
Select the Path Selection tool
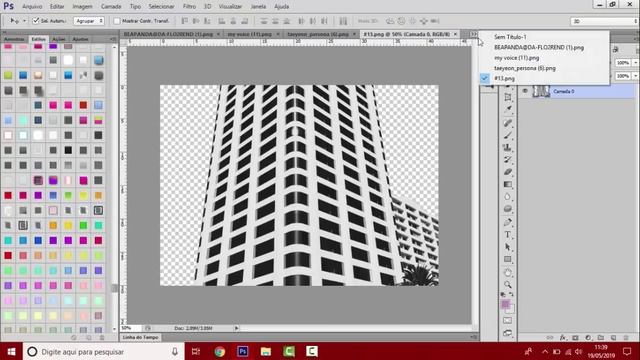[508, 247]
